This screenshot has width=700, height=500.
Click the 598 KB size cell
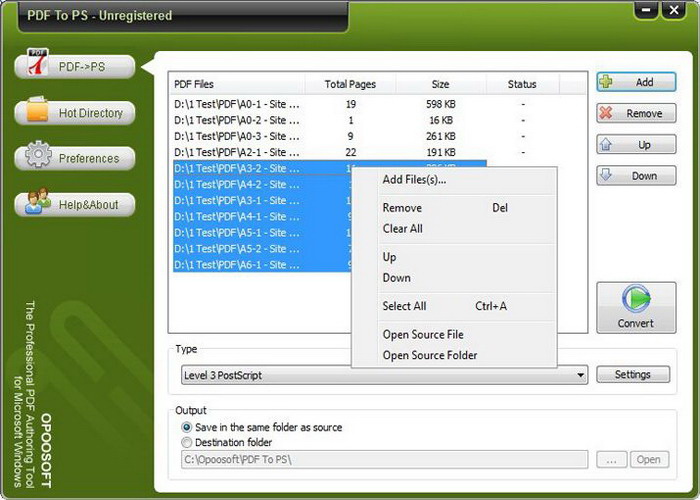tap(441, 104)
